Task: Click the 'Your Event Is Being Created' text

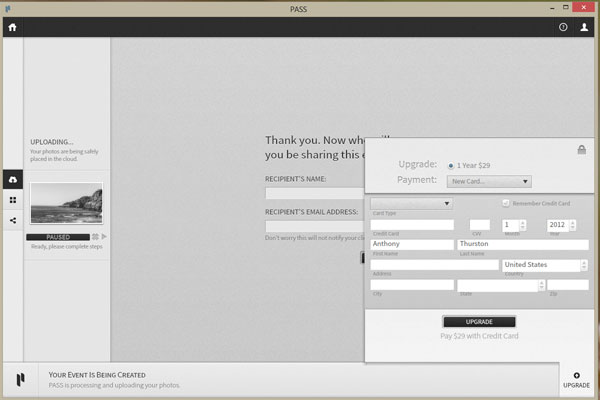Action: pos(97,375)
